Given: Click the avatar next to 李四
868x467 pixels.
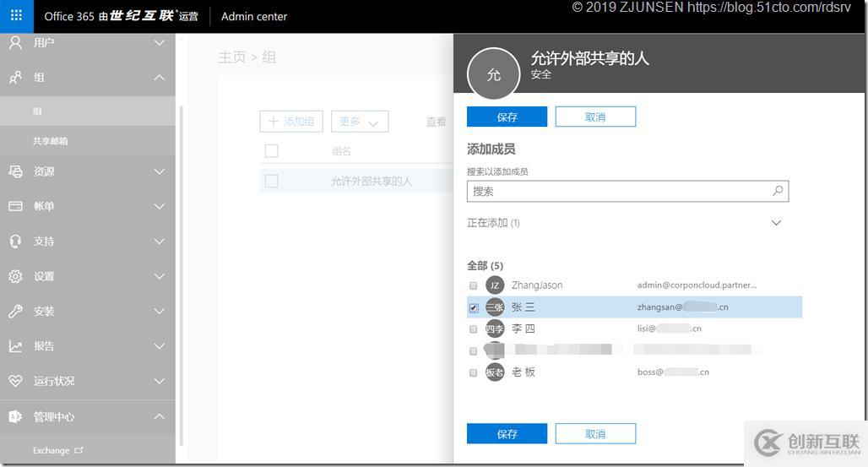Looking at the screenshot, I should (495, 329).
